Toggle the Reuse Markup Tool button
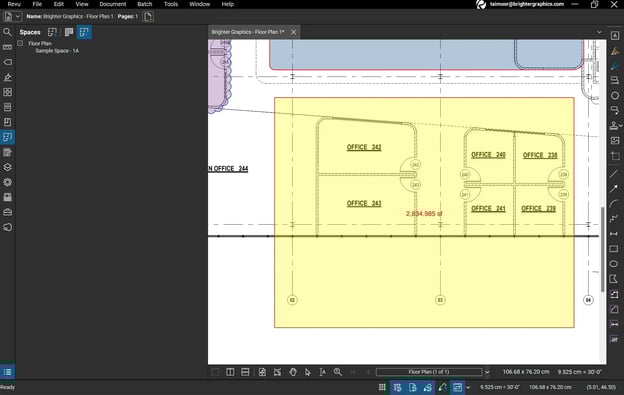This screenshot has width=624, height=395. tap(443, 387)
